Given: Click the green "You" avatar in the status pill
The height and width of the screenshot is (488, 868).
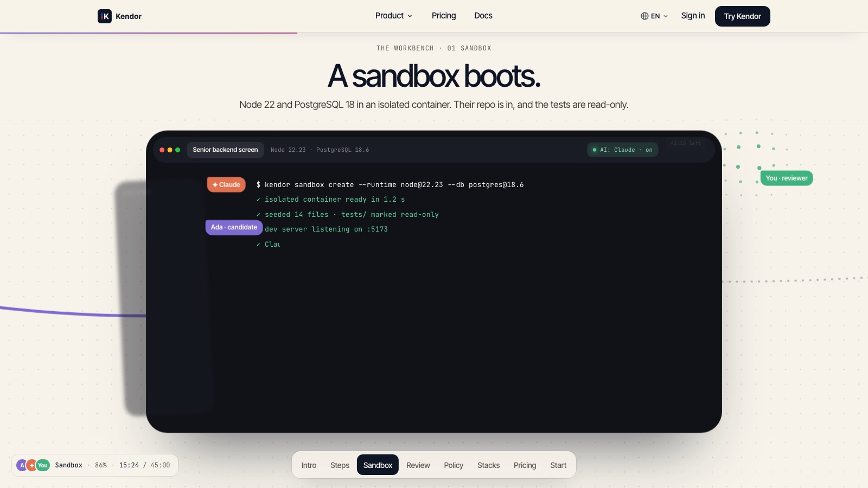Looking at the screenshot, I should point(43,465).
